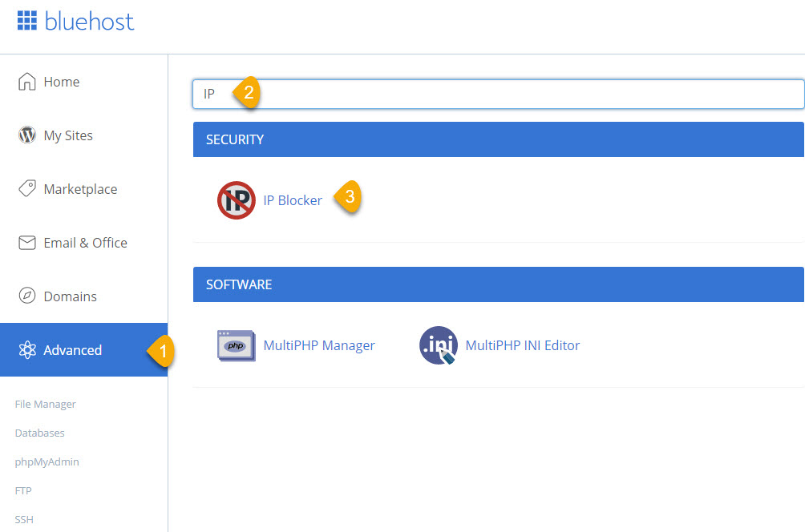The width and height of the screenshot is (805, 532).
Task: Click the IP Blocker icon
Action: pyautogui.click(x=237, y=200)
